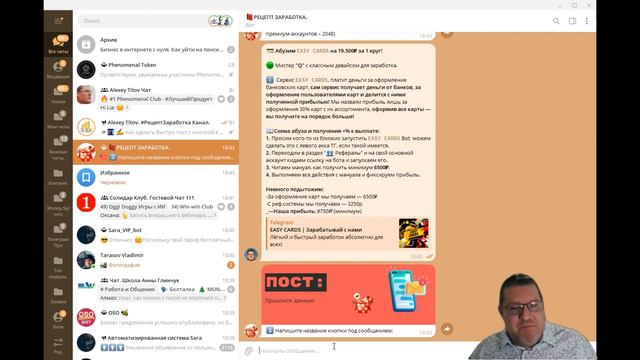Open 'Избранное' saved messages
Viewport: 640px width, 360px height.
point(156,177)
